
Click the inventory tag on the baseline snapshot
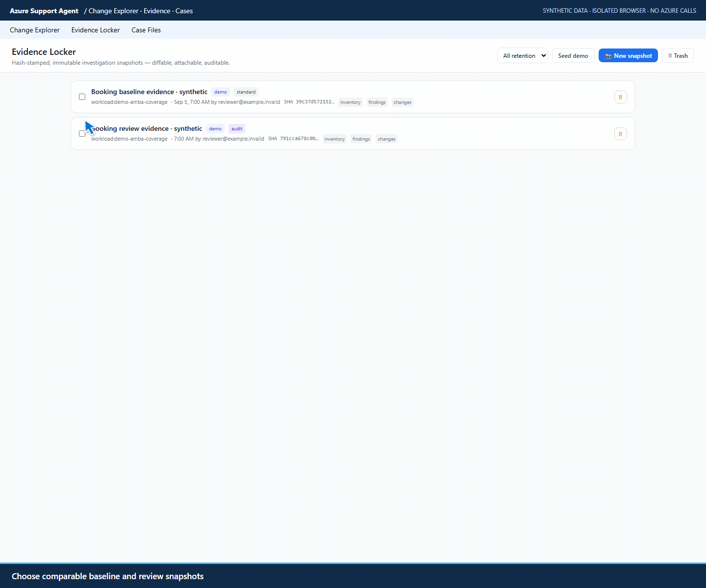[x=351, y=102]
